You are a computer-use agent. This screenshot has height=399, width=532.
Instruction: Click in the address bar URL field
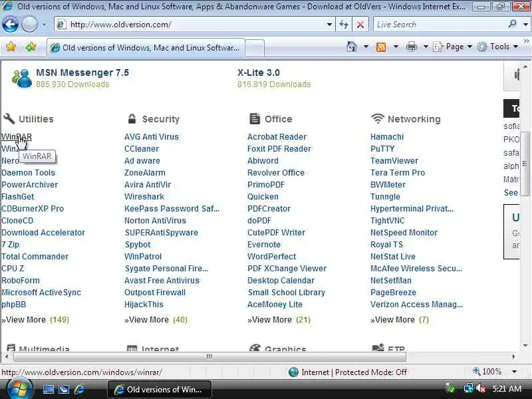coord(195,25)
